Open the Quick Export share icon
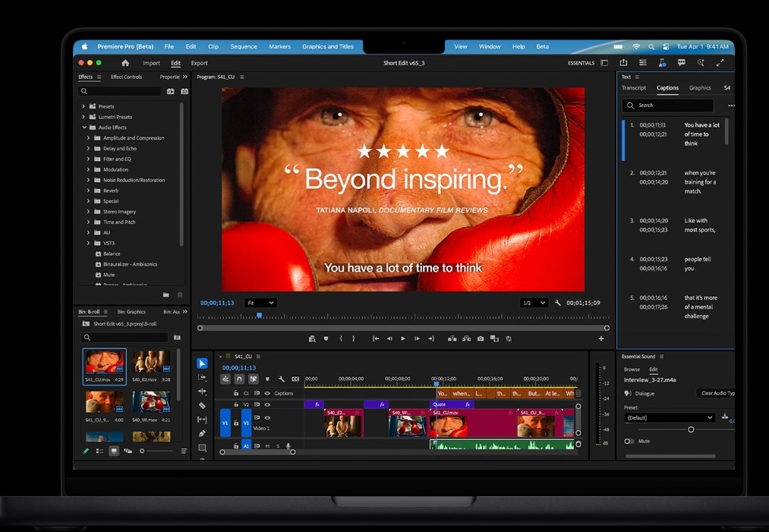Viewport: 769px width, 532px height. [623, 63]
